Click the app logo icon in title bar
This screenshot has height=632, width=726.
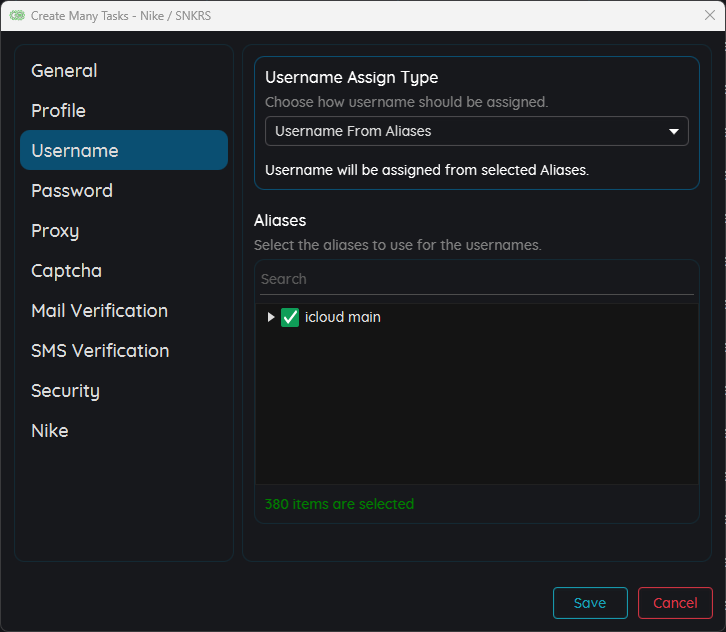click(17, 16)
